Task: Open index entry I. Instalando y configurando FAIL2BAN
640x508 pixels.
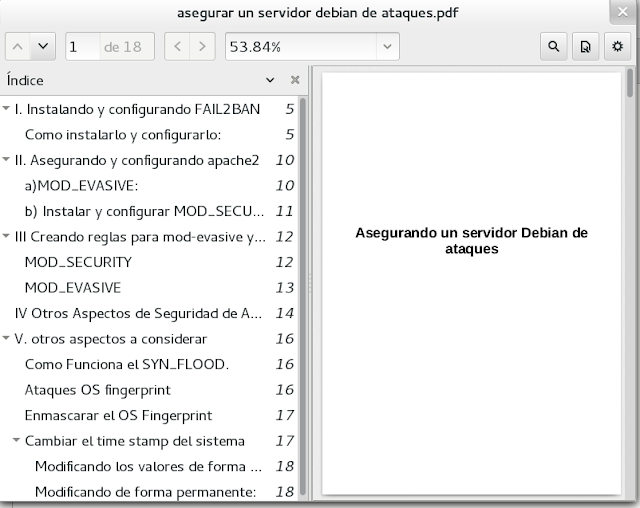Action: pyautogui.click(x=137, y=109)
